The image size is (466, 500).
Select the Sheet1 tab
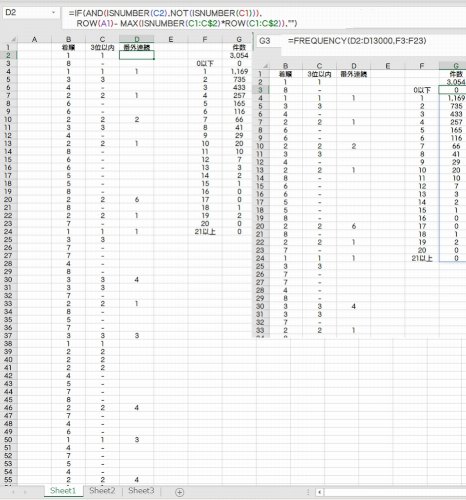pyautogui.click(x=63, y=491)
